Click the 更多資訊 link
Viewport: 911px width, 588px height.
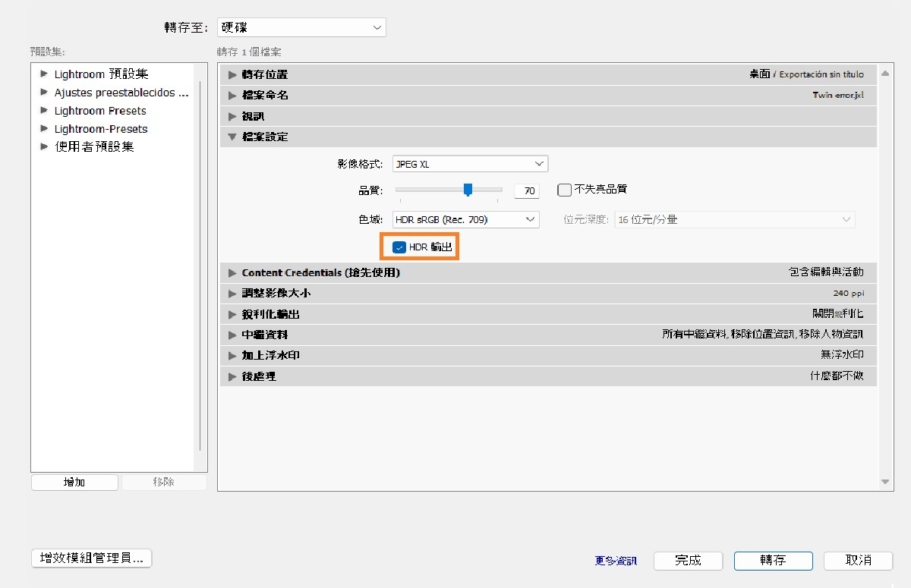pos(615,561)
